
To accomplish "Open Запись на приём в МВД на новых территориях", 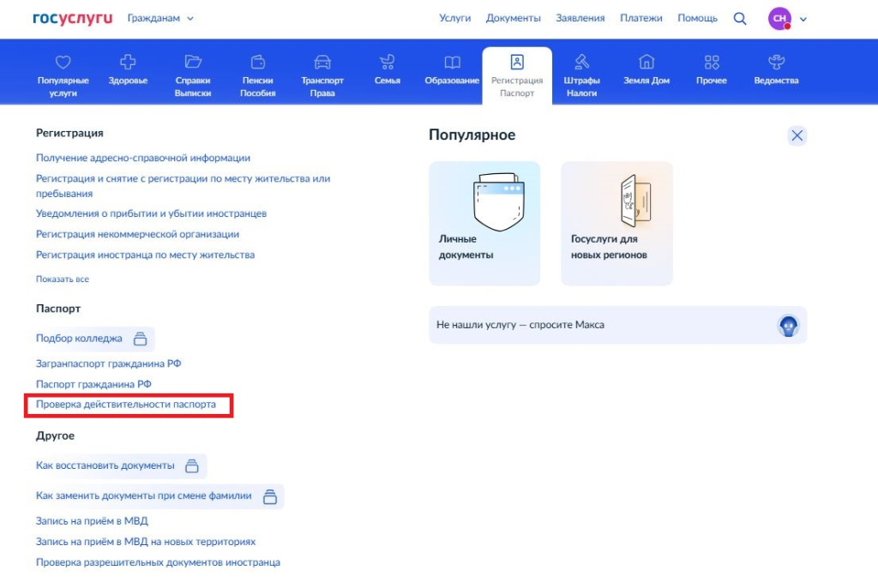I will [x=146, y=542].
